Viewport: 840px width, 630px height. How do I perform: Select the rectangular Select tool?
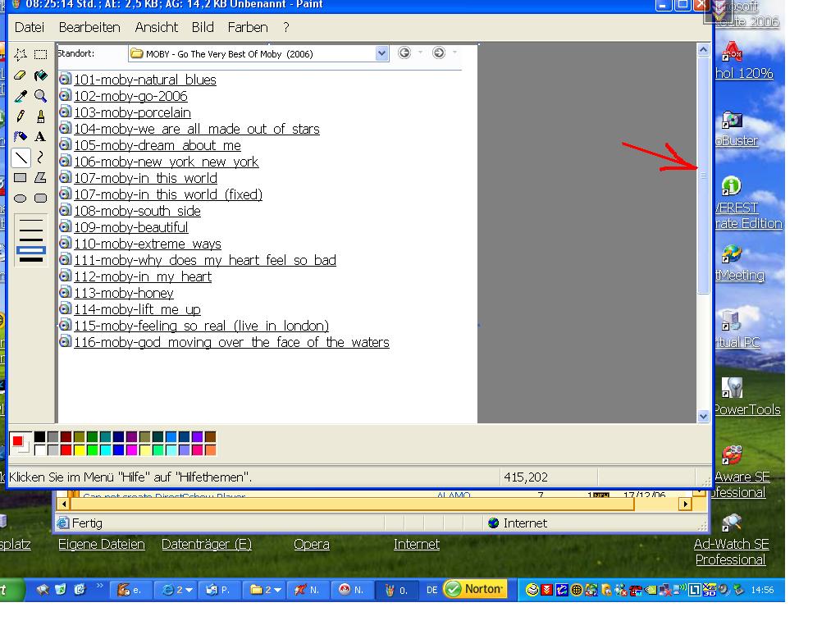(40, 55)
